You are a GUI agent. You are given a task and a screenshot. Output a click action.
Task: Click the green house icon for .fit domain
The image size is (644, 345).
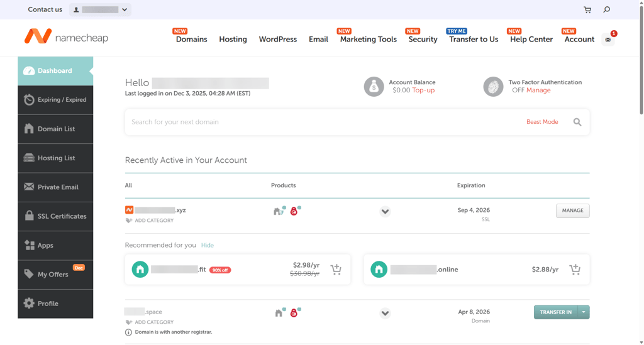click(140, 270)
